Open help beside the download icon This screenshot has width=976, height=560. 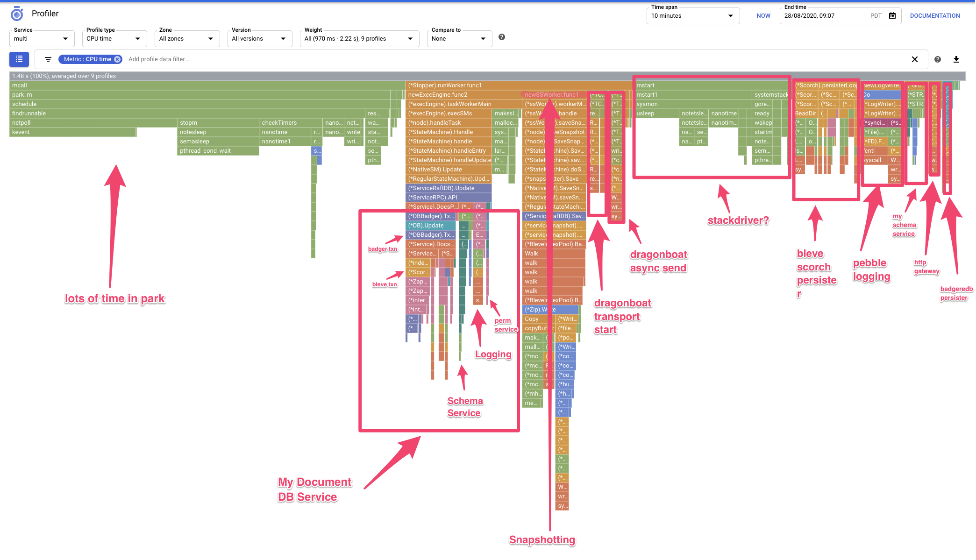tap(937, 59)
